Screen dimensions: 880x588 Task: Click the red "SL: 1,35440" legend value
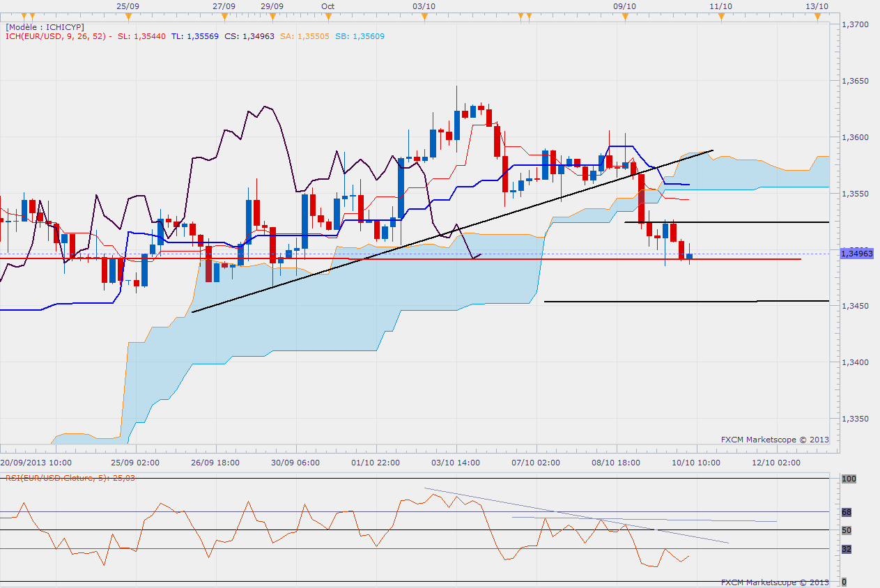click(142, 36)
